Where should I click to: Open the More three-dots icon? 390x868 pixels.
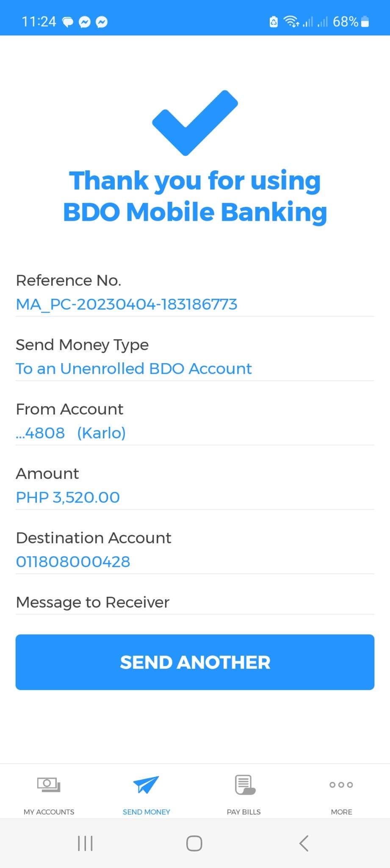coord(341,785)
